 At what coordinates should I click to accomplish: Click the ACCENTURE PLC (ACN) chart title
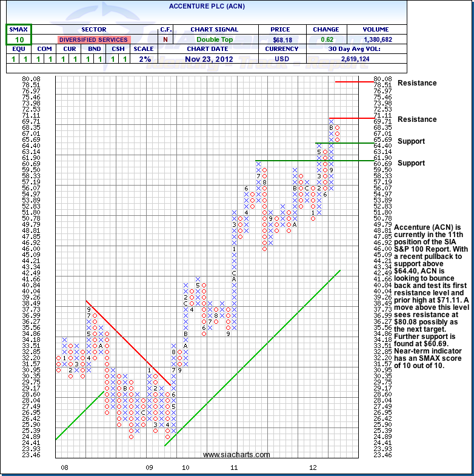coord(215,6)
